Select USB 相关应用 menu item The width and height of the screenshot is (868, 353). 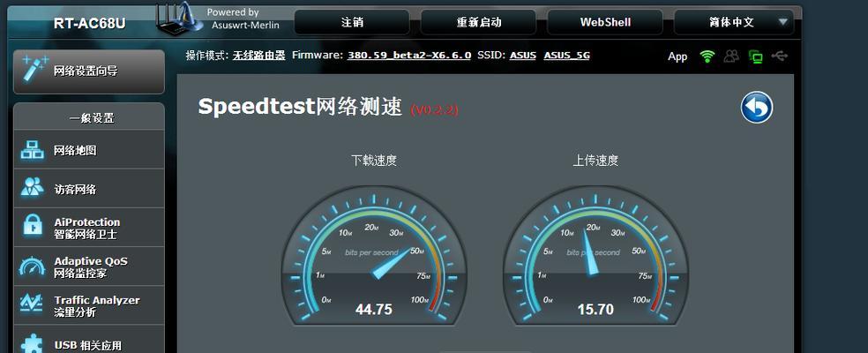click(89, 339)
